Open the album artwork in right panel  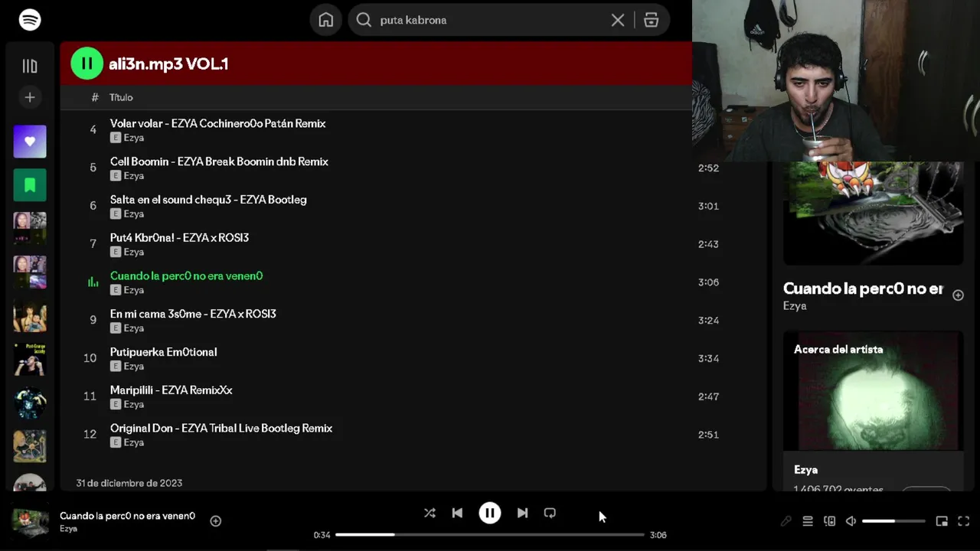click(873, 213)
